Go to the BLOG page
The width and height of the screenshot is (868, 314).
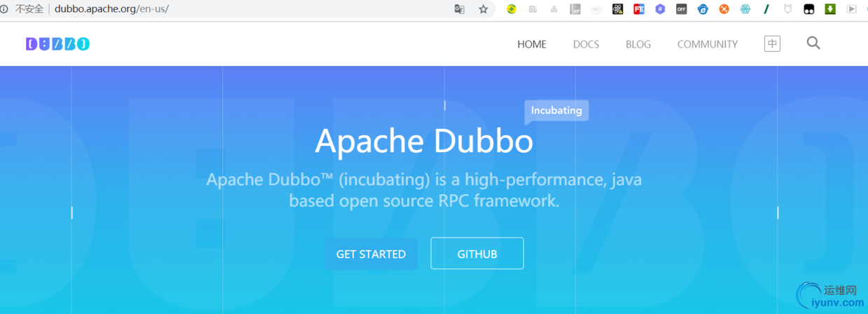pos(638,44)
